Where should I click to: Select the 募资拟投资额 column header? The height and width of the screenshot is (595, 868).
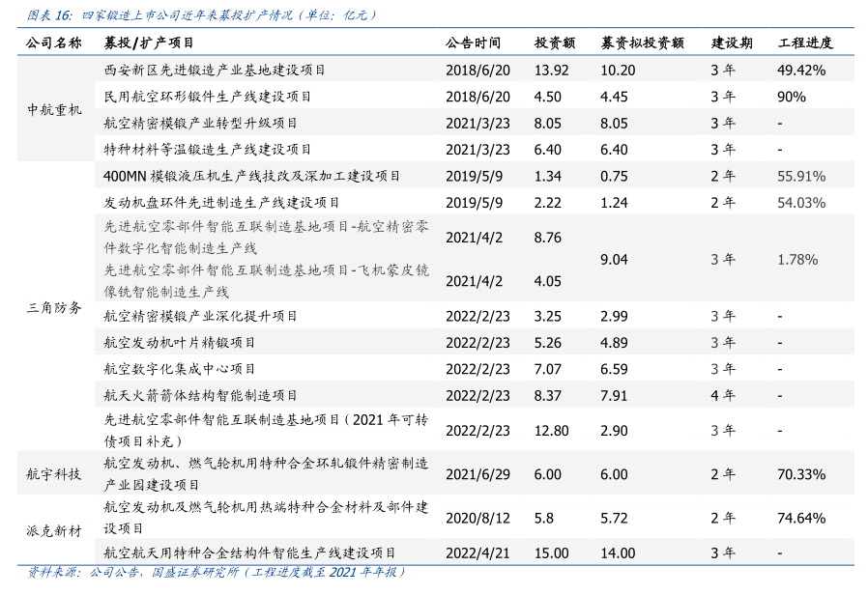(x=642, y=43)
